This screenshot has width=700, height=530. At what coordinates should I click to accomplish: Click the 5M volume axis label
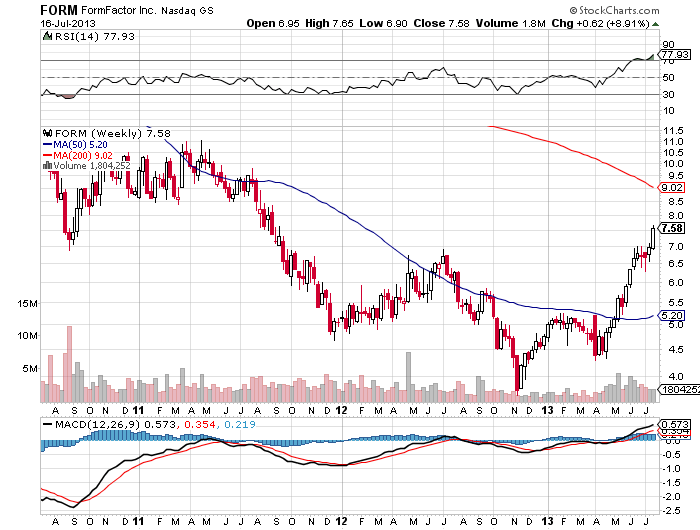(x=30, y=368)
